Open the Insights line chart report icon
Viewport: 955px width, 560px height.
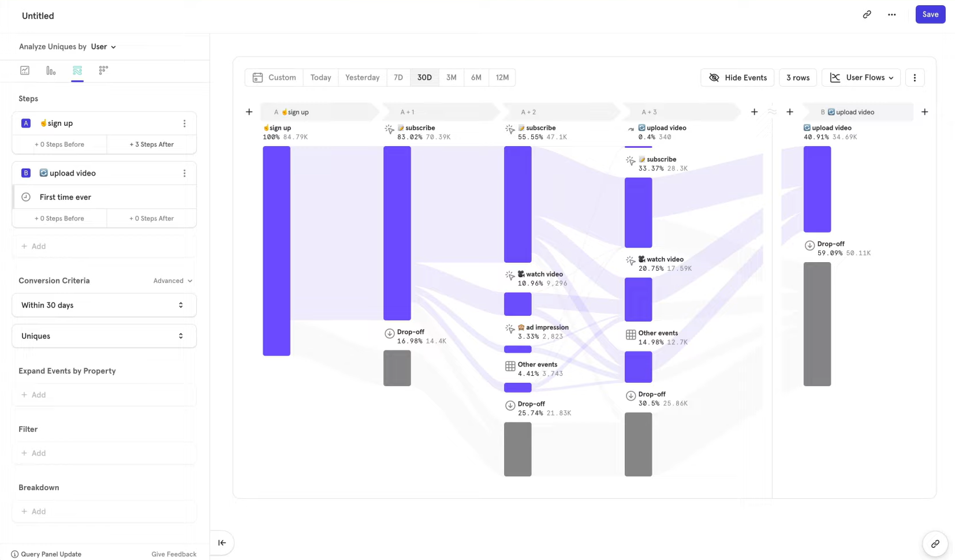[x=25, y=70]
